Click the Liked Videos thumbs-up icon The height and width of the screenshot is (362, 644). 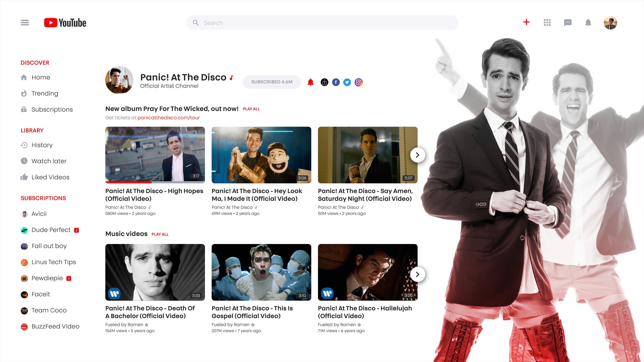tap(24, 177)
